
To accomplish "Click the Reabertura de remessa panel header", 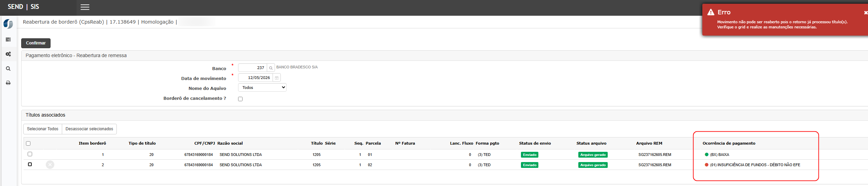I will (x=76, y=55).
